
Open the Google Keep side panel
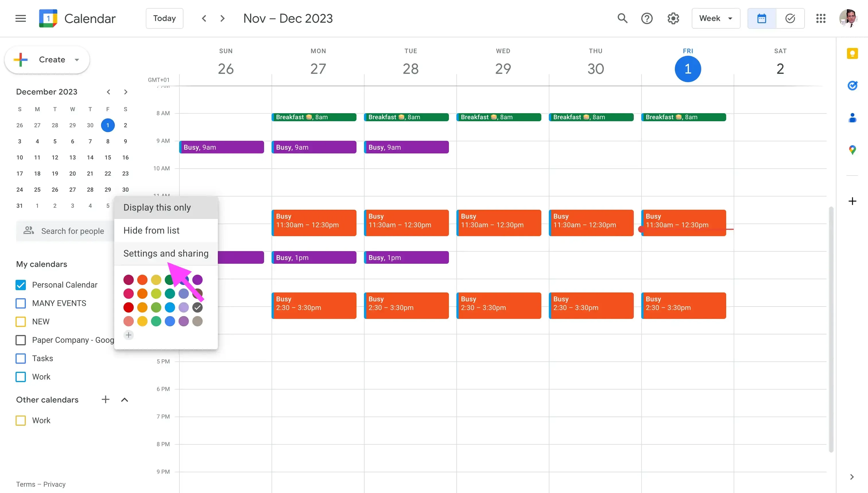tap(853, 53)
